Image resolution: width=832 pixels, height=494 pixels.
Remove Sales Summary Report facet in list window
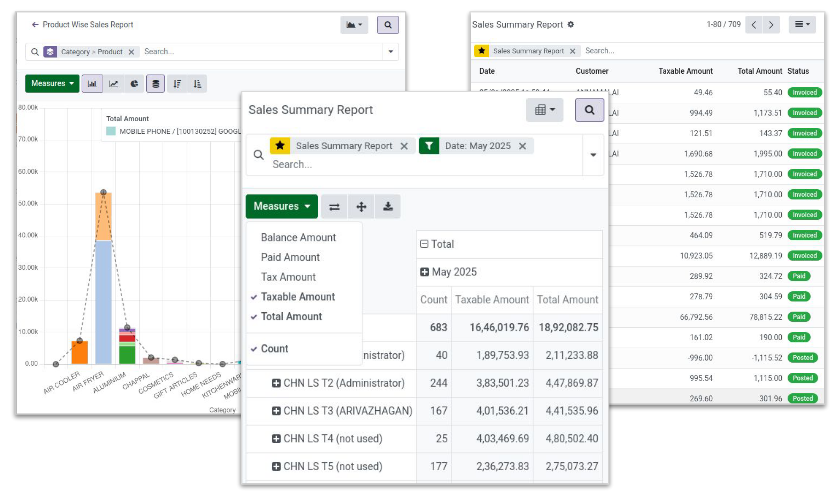coord(573,51)
